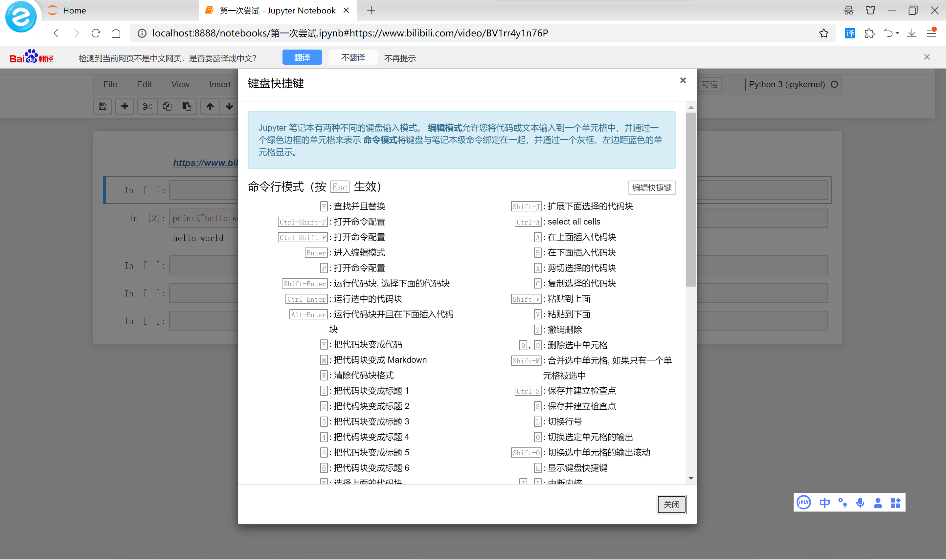Viewport: 946px width, 560px height.
Task: Click the print("hello world") code cell
Action: 204,218
